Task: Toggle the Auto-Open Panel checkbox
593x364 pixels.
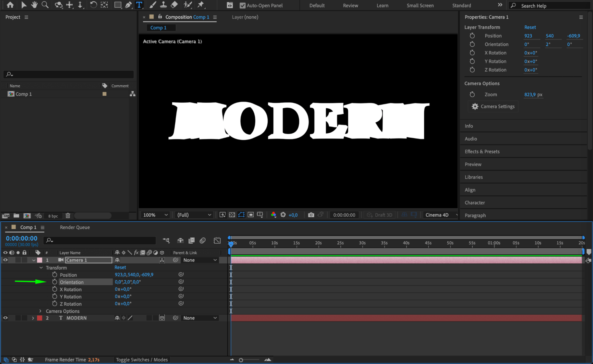Action: click(242, 5)
